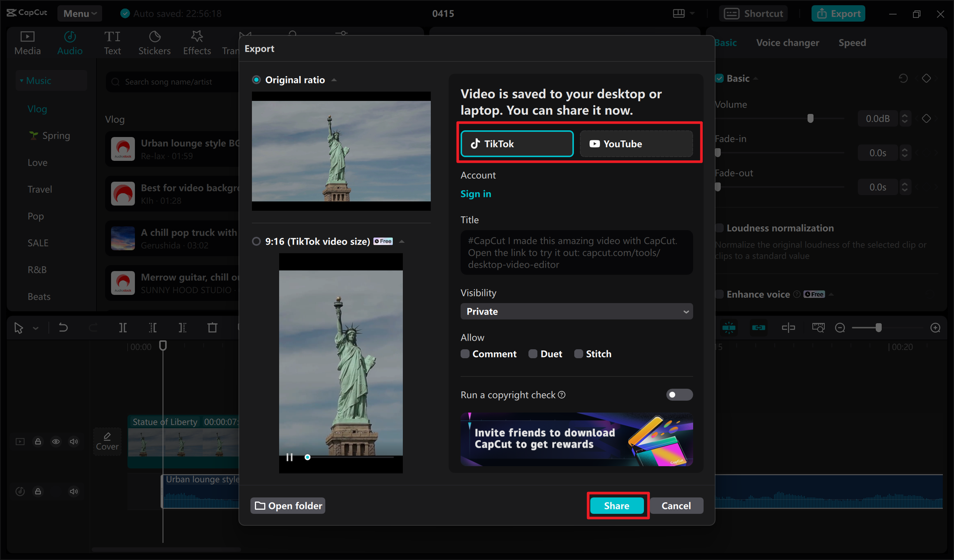
Task: Open the Menu dropdown
Action: 79,14
